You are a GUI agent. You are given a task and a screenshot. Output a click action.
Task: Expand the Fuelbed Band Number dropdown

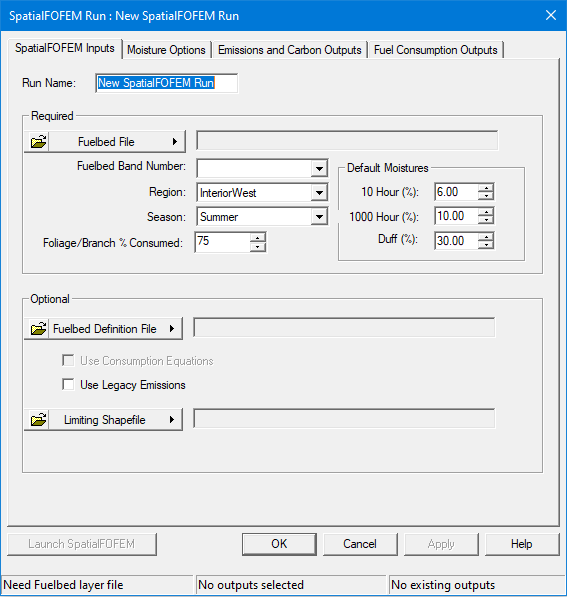(x=319, y=168)
